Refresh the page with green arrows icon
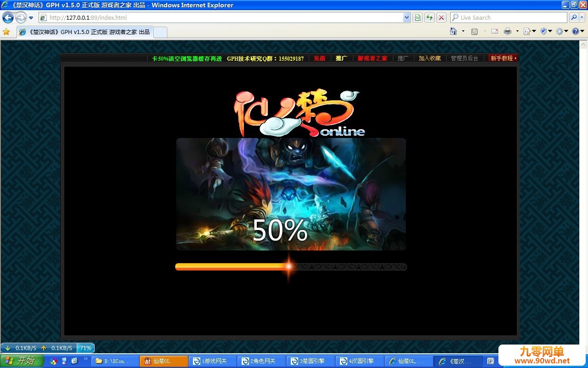This screenshot has height=368, width=588. point(430,17)
